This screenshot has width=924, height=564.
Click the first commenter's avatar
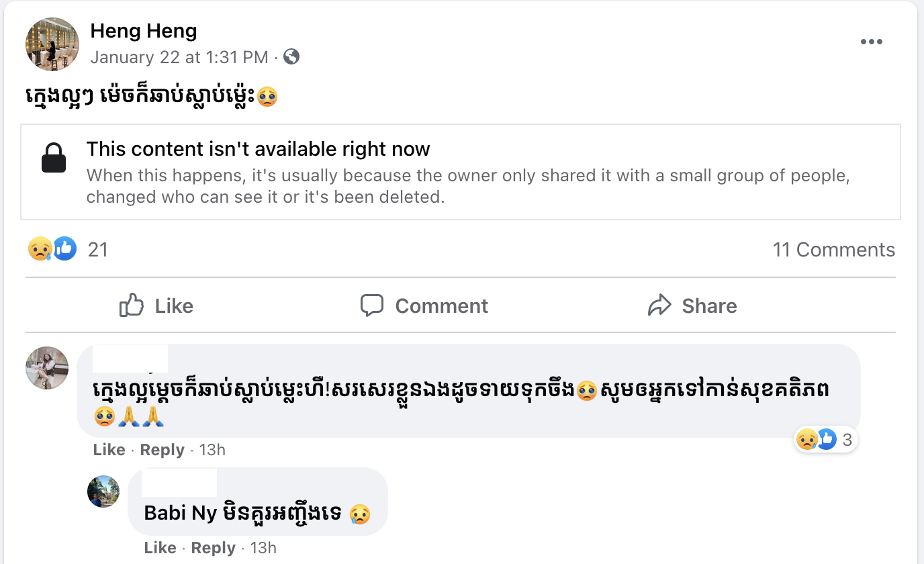(x=47, y=367)
